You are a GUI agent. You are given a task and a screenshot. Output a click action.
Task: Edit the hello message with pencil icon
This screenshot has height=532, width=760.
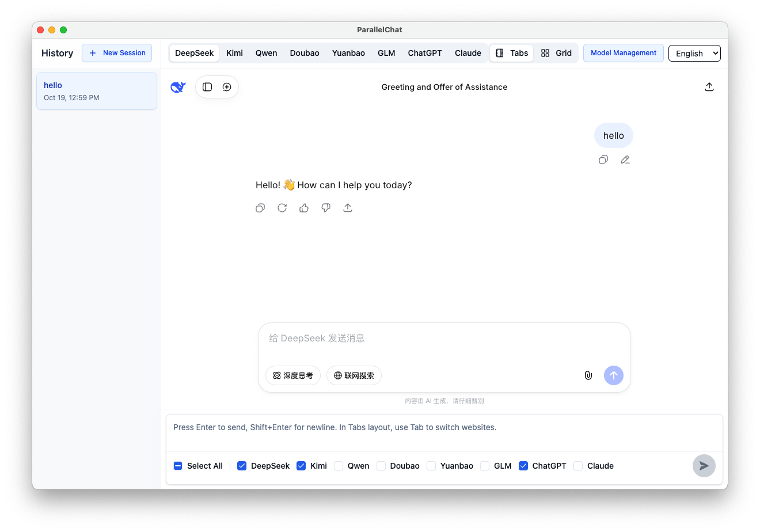pyautogui.click(x=625, y=160)
